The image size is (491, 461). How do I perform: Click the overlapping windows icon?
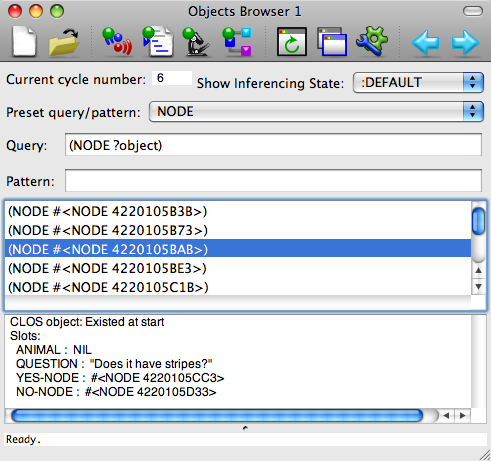pos(332,42)
